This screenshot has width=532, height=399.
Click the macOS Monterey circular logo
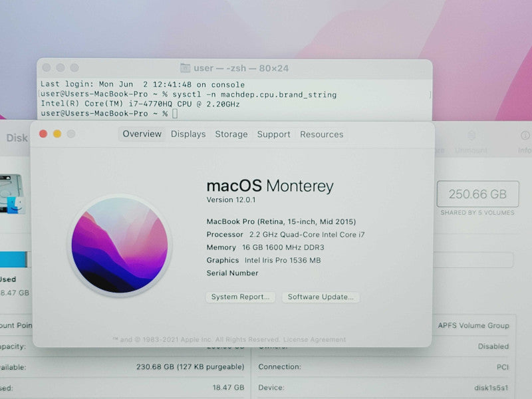[120, 245]
